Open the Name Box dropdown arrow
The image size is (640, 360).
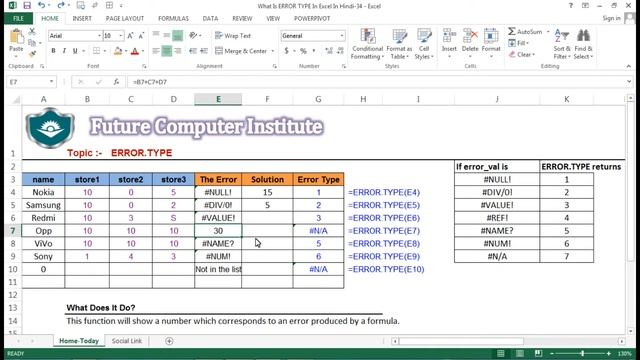[51, 82]
